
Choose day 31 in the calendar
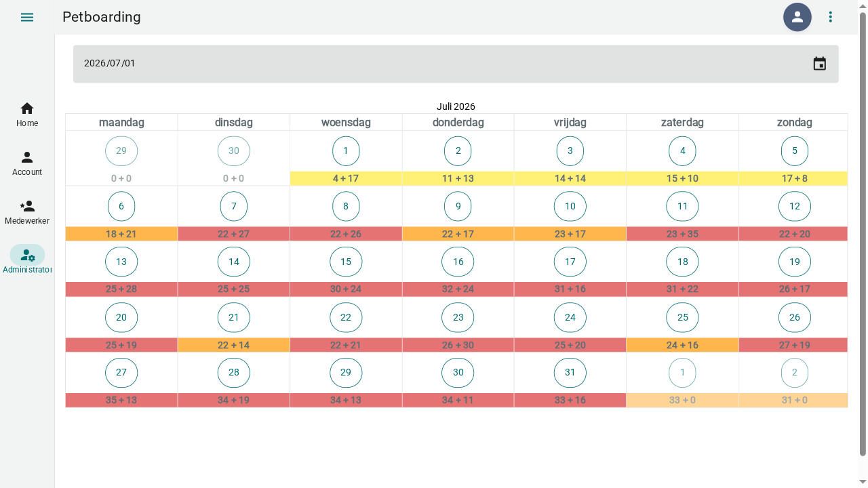pyautogui.click(x=570, y=373)
